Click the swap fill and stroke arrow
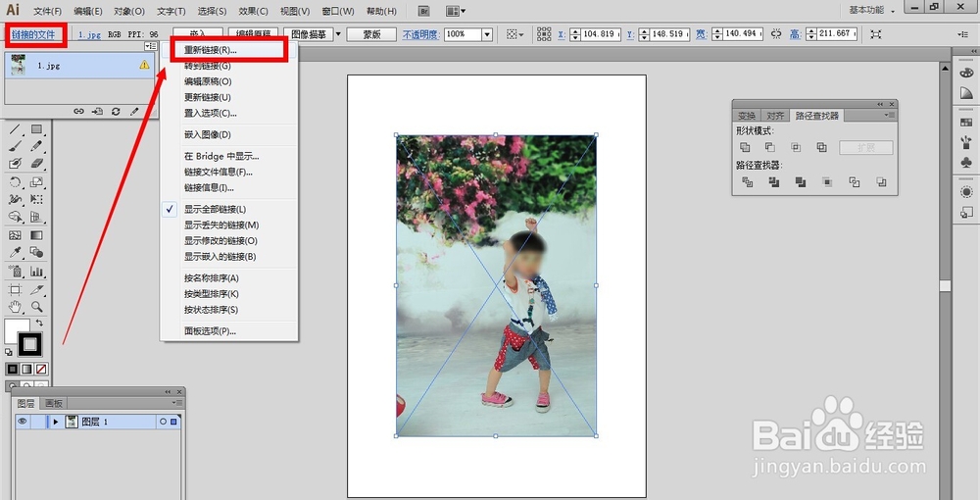 39,323
